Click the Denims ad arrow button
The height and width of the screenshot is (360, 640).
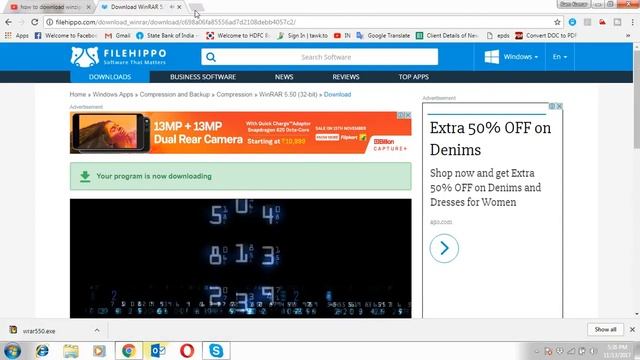click(x=444, y=248)
